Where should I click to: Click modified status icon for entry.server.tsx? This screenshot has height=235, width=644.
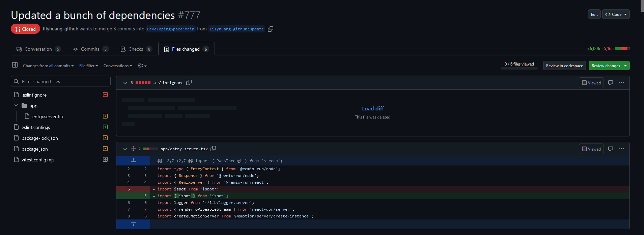coord(105,116)
